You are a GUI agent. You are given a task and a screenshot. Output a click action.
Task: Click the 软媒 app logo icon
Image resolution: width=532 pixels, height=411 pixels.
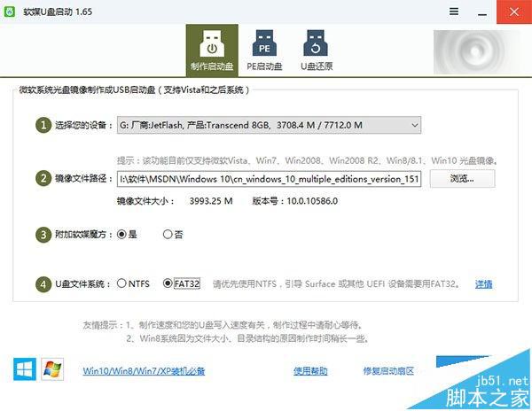click(x=10, y=12)
